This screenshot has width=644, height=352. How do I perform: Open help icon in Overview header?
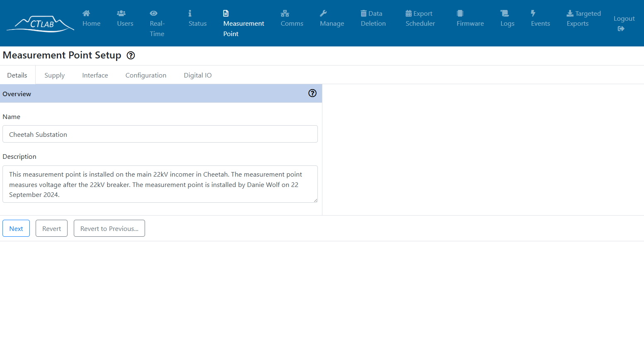(312, 93)
